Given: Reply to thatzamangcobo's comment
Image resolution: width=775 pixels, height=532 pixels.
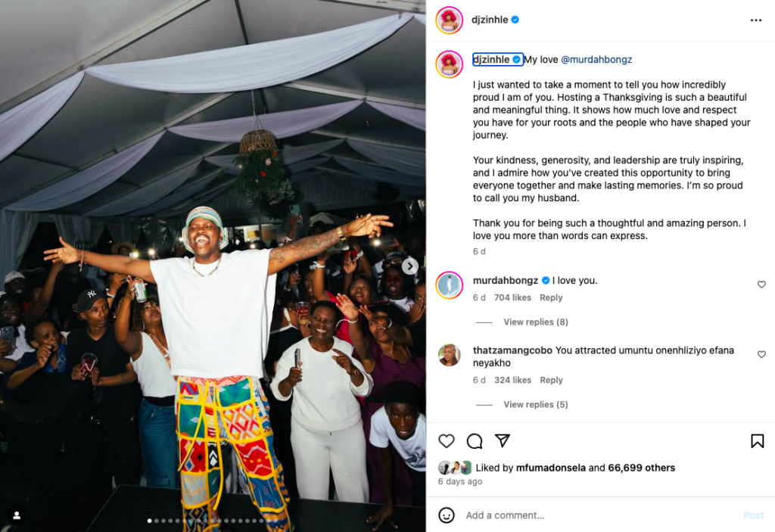Looking at the screenshot, I should (x=551, y=381).
